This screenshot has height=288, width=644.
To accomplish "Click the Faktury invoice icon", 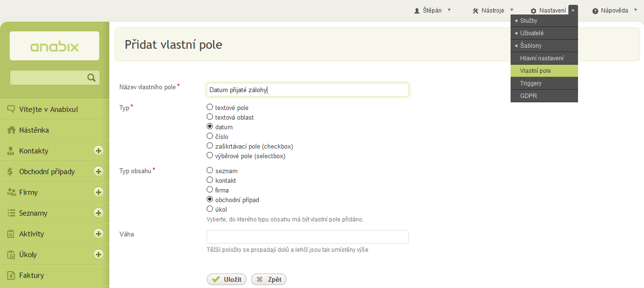I will (11, 275).
